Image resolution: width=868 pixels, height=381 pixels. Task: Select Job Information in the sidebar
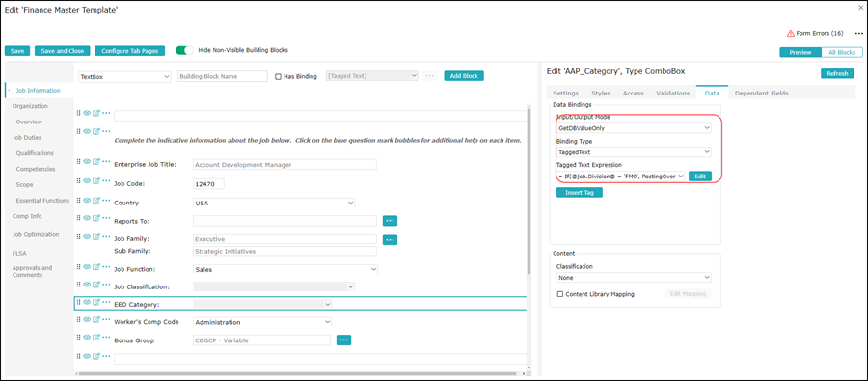pos(39,91)
